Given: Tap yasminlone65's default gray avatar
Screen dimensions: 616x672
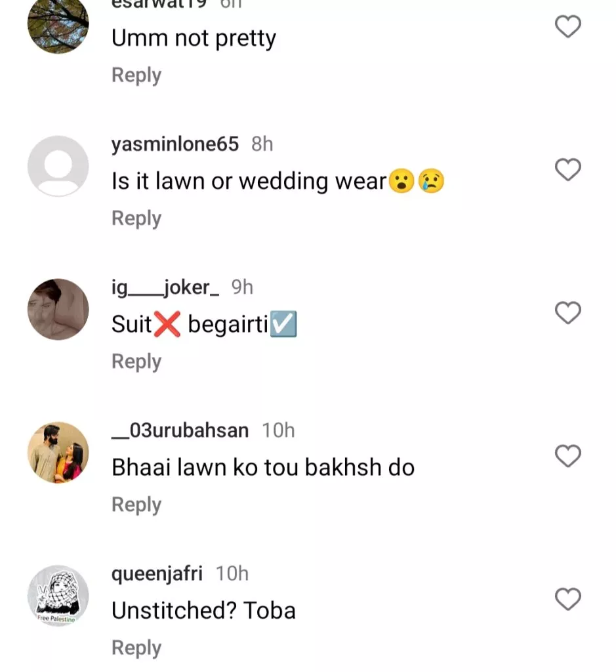Looking at the screenshot, I should pyautogui.click(x=58, y=166).
